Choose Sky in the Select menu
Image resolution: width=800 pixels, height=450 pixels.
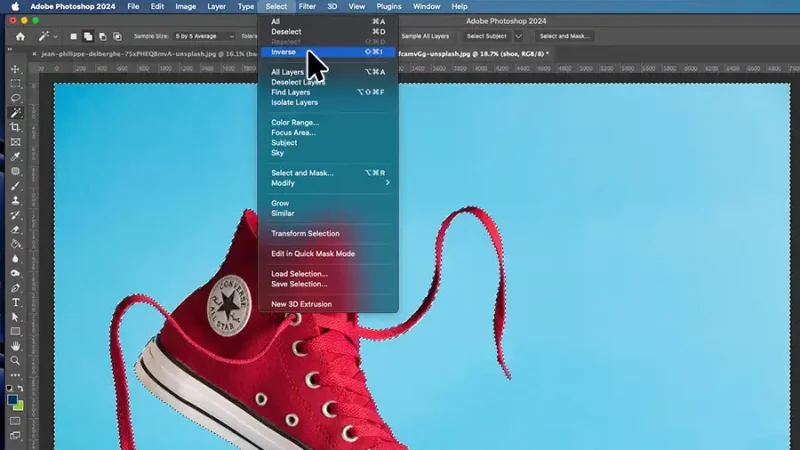pyautogui.click(x=329, y=153)
